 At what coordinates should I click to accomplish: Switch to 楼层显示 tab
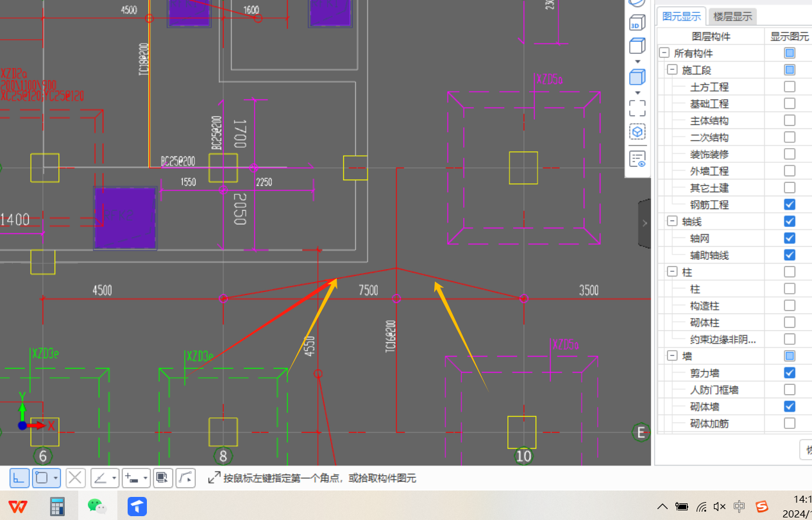click(733, 17)
